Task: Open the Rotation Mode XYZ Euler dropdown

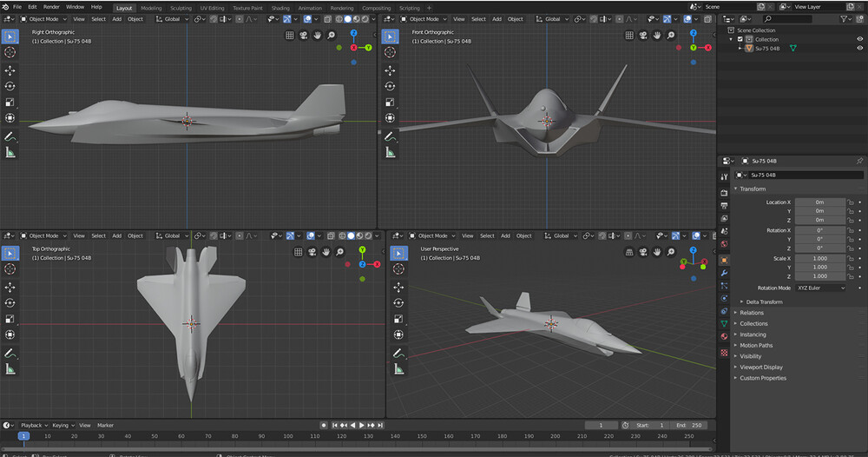Action: (x=821, y=288)
